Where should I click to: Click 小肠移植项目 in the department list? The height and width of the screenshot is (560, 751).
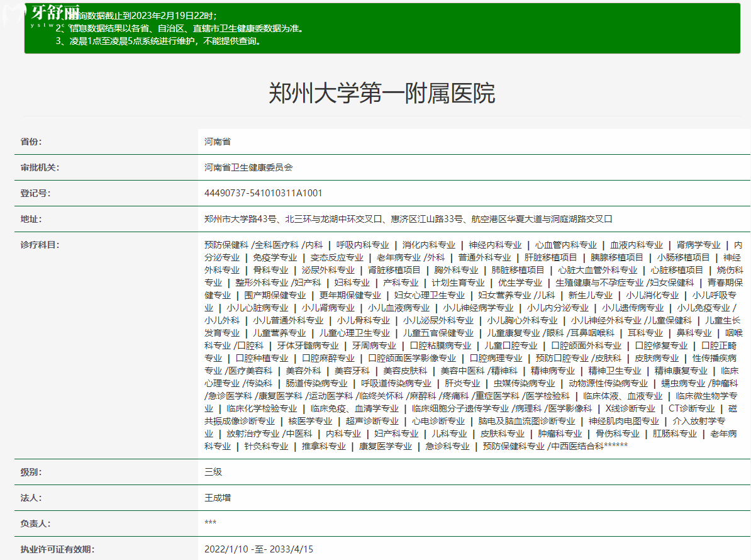[x=683, y=258]
